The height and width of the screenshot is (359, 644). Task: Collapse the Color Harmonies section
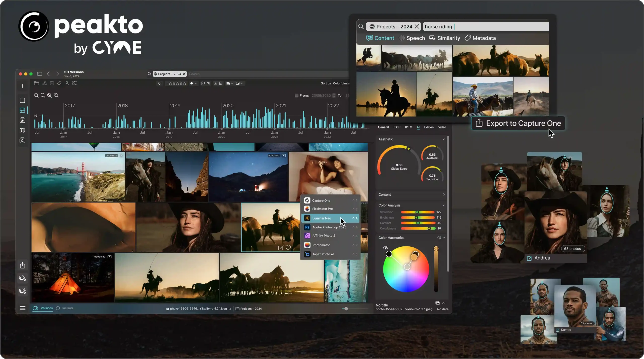444,238
